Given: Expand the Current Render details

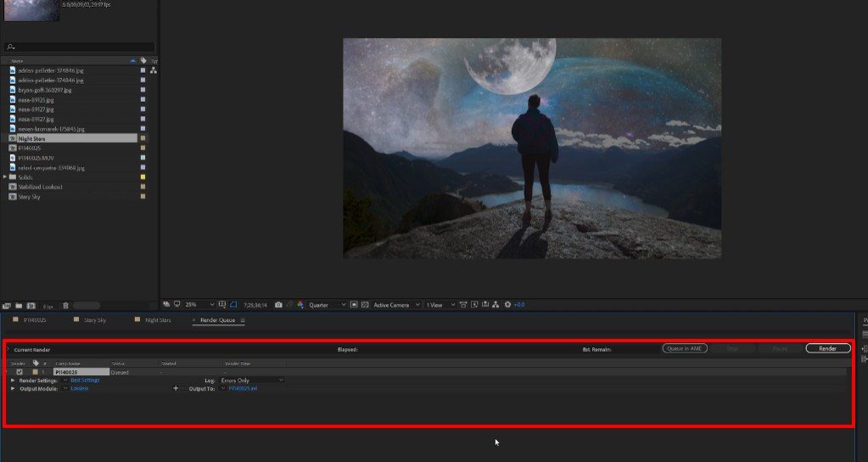Looking at the screenshot, I should click(x=8, y=350).
